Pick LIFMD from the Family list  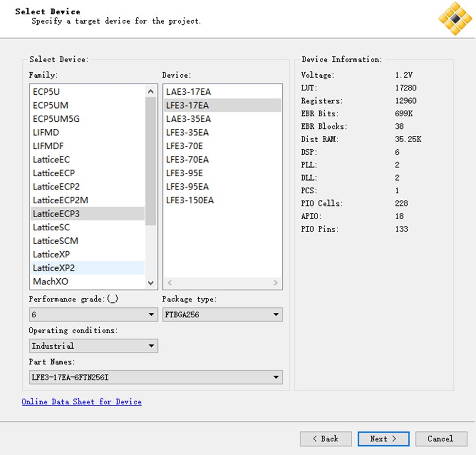(x=87, y=133)
